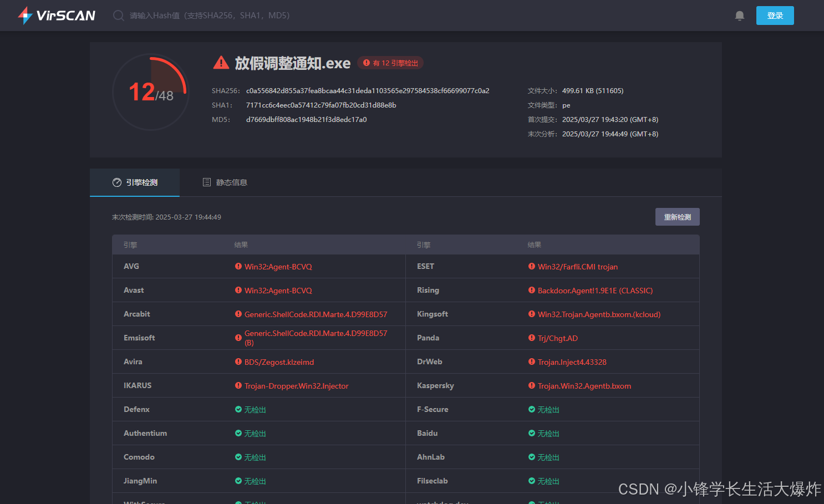Click the search magnifier icon
This screenshot has height=504, width=824.
[118, 16]
